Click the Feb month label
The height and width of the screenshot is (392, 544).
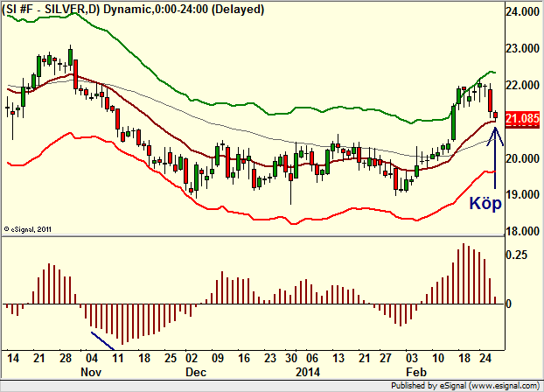click(x=416, y=372)
